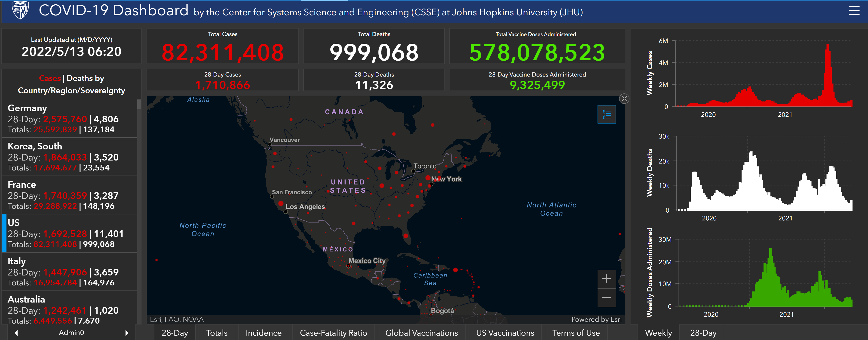Open Terms of Use link
This screenshot has width=868, height=340.
(576, 333)
